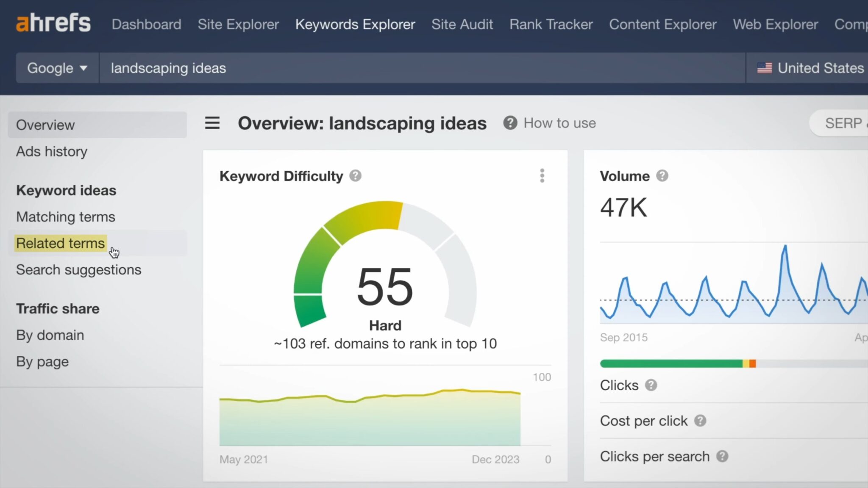The height and width of the screenshot is (488, 868).
Task: Click the May 2021 chart date label
Action: tap(244, 459)
